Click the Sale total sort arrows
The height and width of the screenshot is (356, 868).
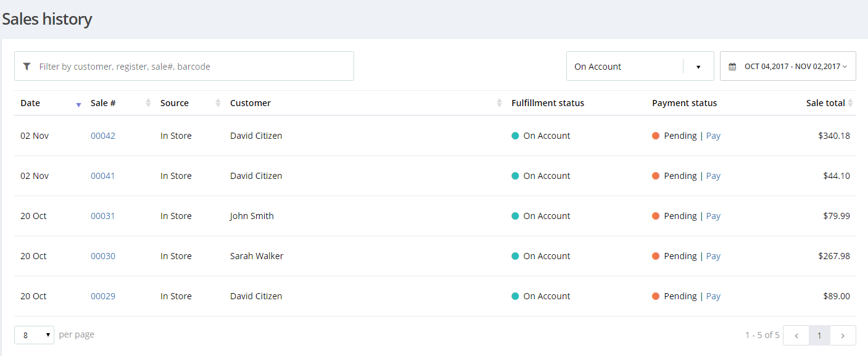[x=851, y=103]
